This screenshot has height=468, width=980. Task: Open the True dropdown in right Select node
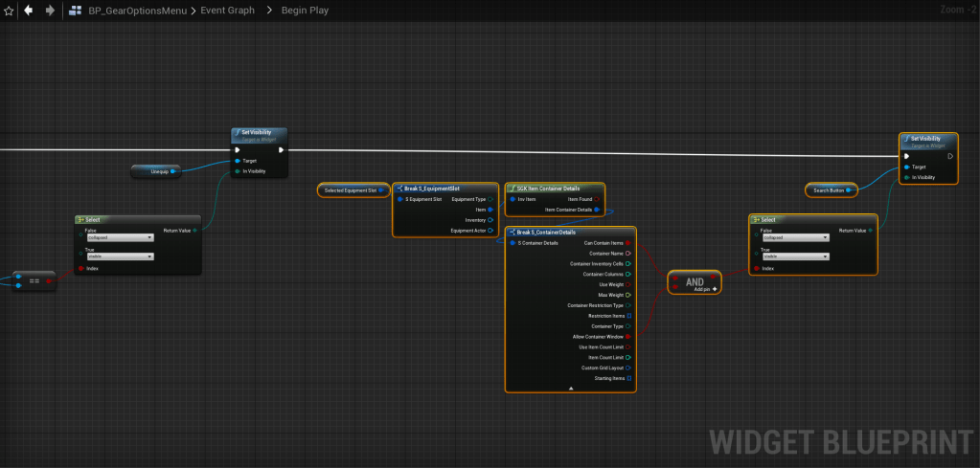coord(794,256)
